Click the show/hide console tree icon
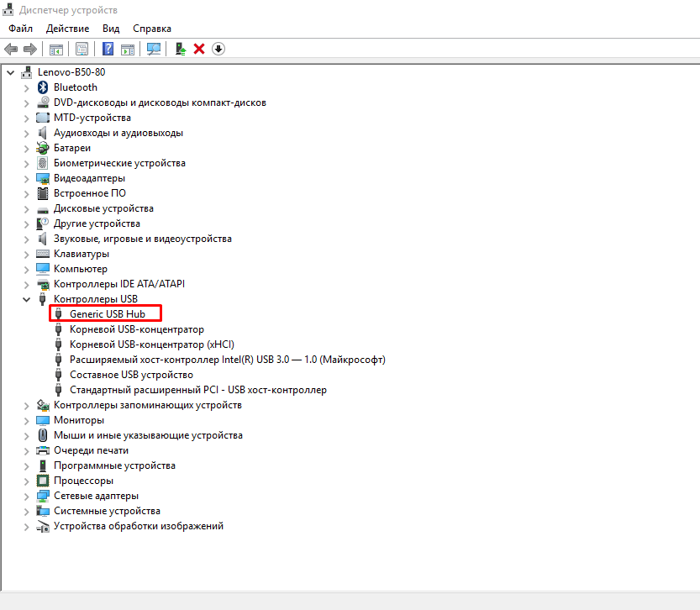Viewport: 700px width, 610px height. pos(56,49)
